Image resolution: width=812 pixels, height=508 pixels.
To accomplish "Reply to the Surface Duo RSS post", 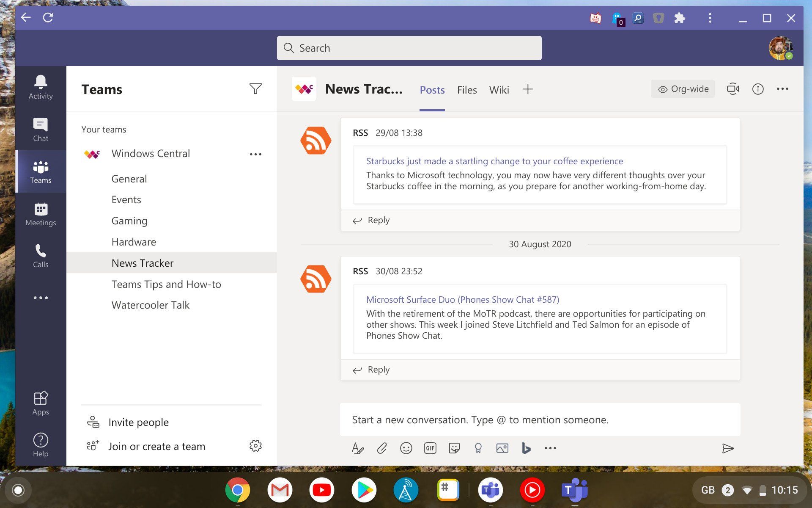I will point(378,369).
